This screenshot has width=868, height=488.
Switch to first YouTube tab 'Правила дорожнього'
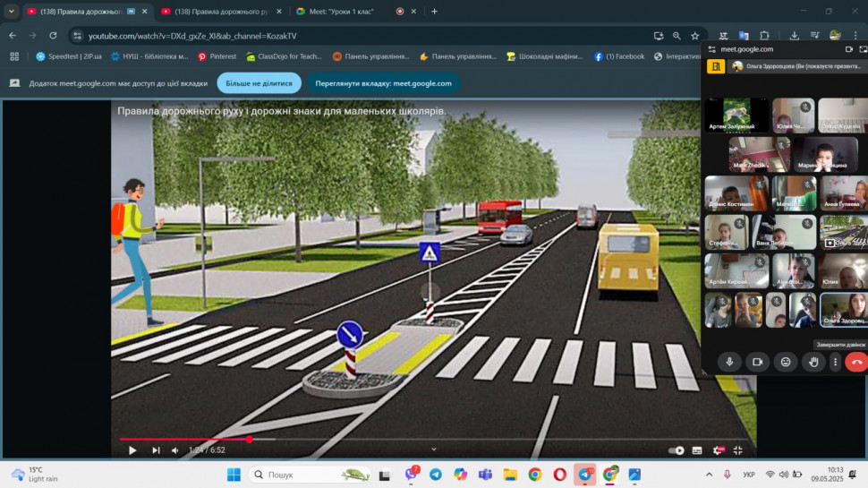tap(81, 11)
